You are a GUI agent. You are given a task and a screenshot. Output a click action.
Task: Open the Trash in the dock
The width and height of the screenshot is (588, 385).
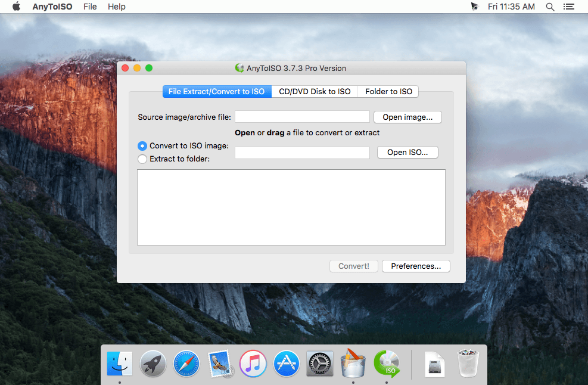(x=468, y=363)
